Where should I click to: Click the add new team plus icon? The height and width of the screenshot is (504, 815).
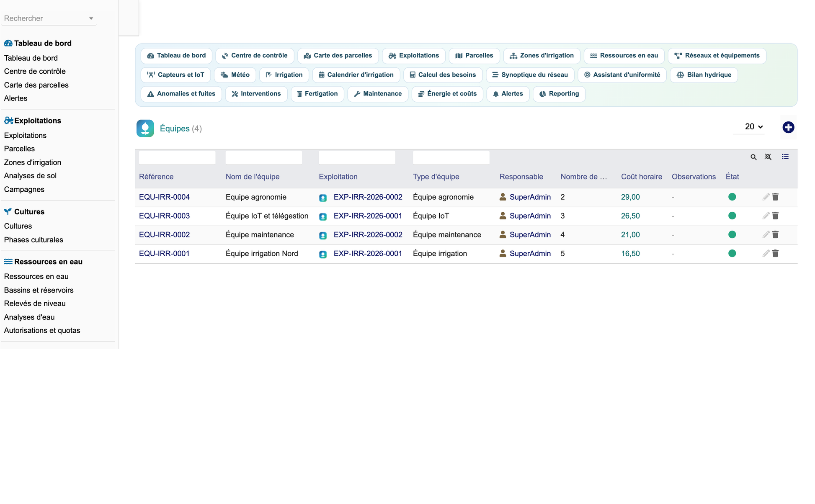[x=788, y=127]
